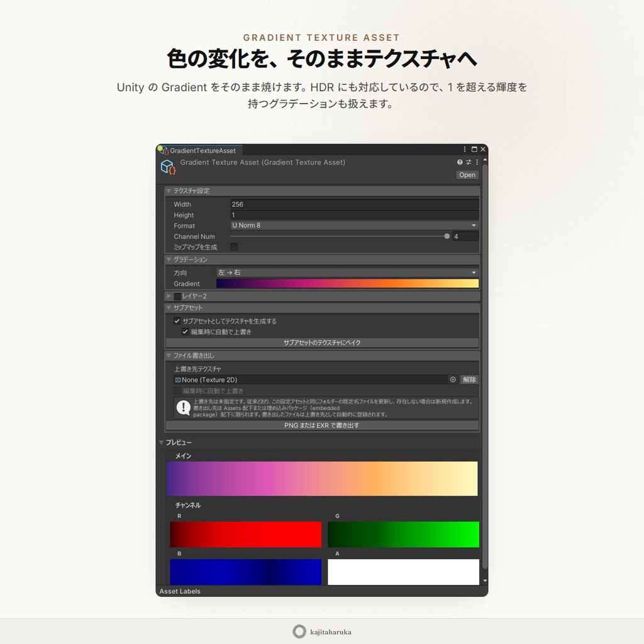Open the inspector help icon
Screen dimensions: 644x644
pyautogui.click(x=460, y=162)
